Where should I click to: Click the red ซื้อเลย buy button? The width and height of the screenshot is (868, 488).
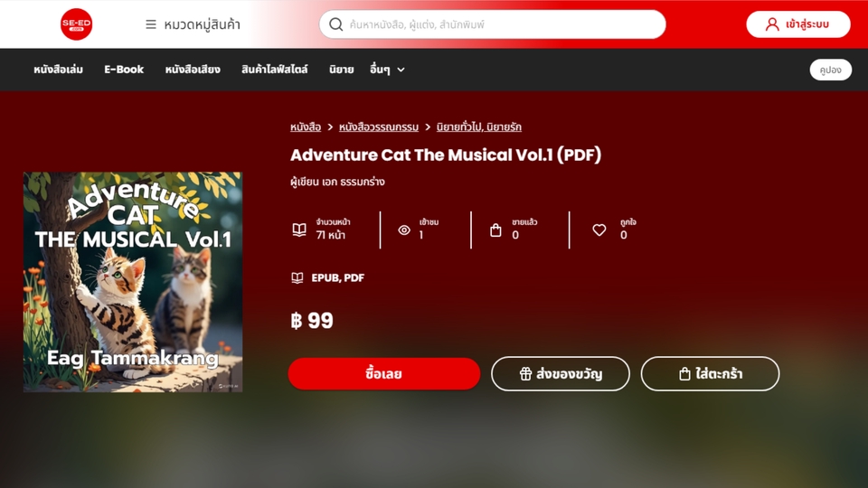point(384,374)
